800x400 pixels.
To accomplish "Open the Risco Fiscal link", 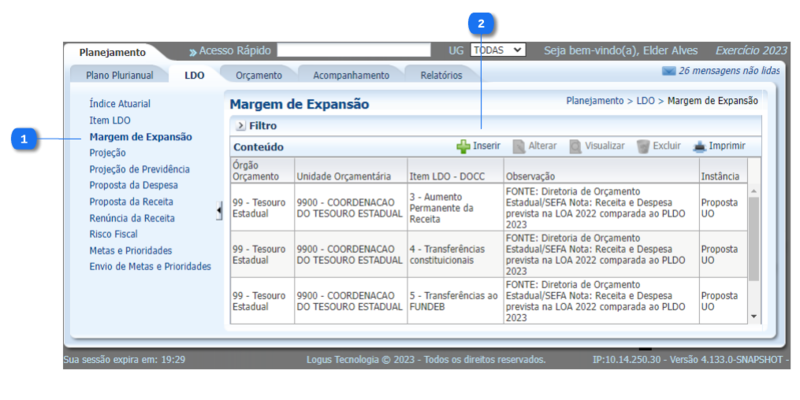I will 113,234.
